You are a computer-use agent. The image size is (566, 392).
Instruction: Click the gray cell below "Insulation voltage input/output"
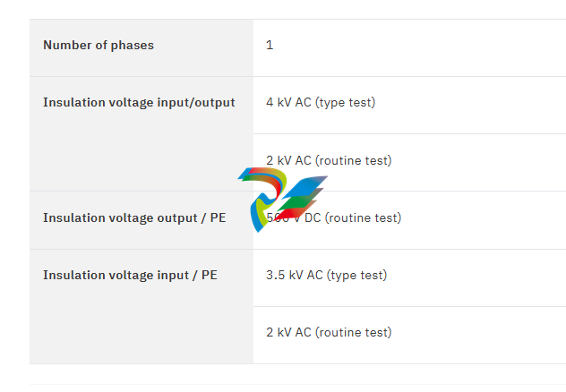[141, 161]
